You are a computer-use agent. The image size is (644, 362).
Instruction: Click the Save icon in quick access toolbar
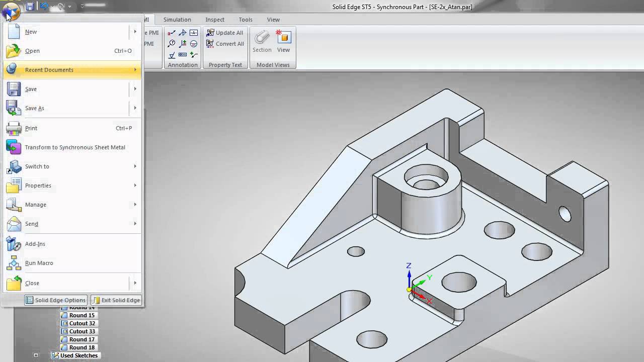coord(30,7)
